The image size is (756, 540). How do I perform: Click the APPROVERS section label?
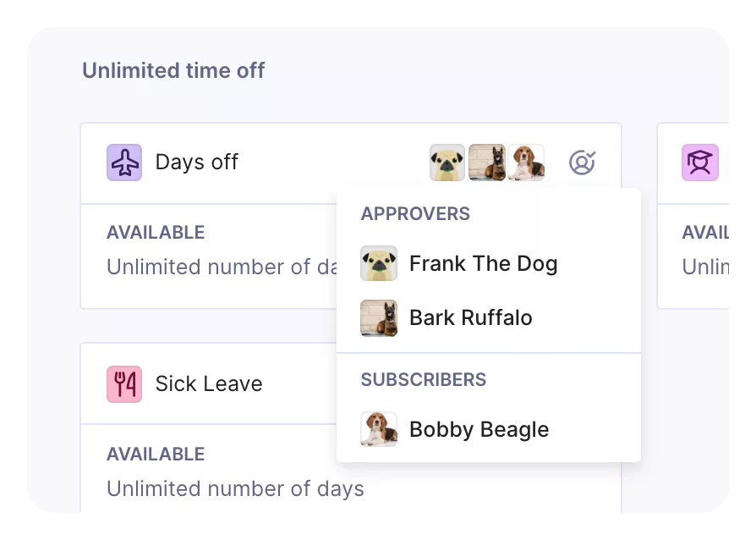[x=415, y=214]
